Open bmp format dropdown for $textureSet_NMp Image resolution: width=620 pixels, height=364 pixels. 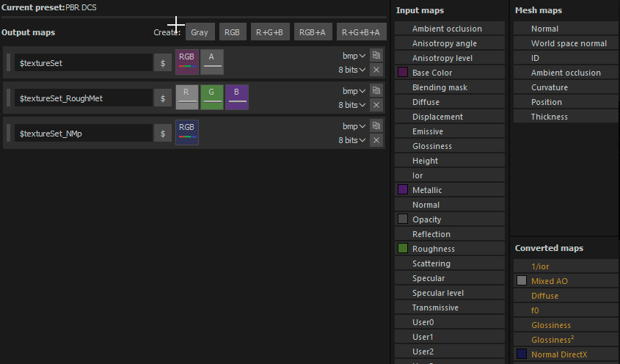coord(354,126)
